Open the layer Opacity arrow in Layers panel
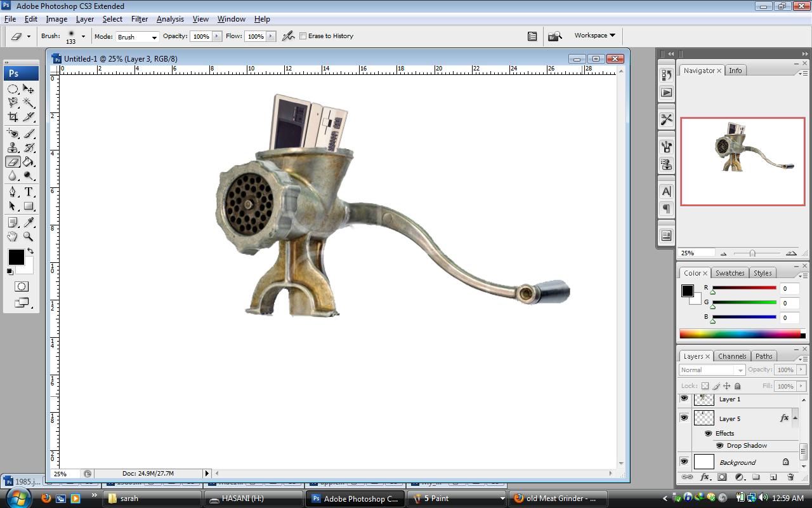812x508 pixels. tap(801, 370)
